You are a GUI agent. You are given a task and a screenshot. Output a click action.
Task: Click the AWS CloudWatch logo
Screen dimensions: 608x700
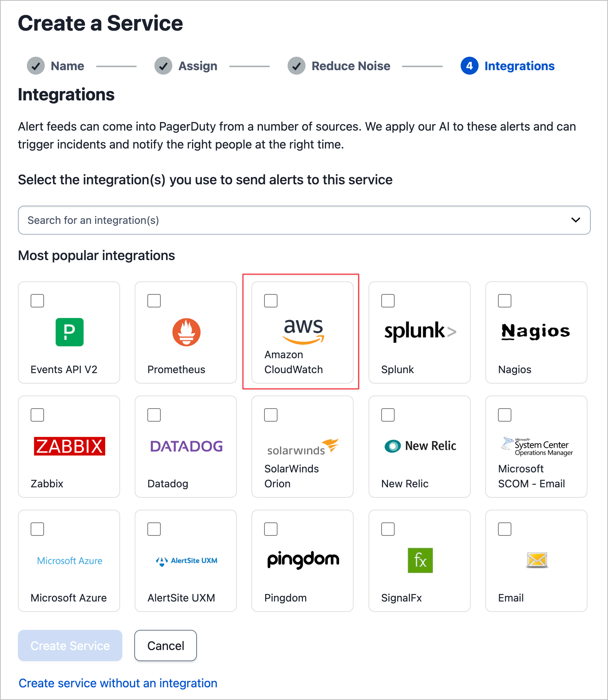[x=303, y=331]
